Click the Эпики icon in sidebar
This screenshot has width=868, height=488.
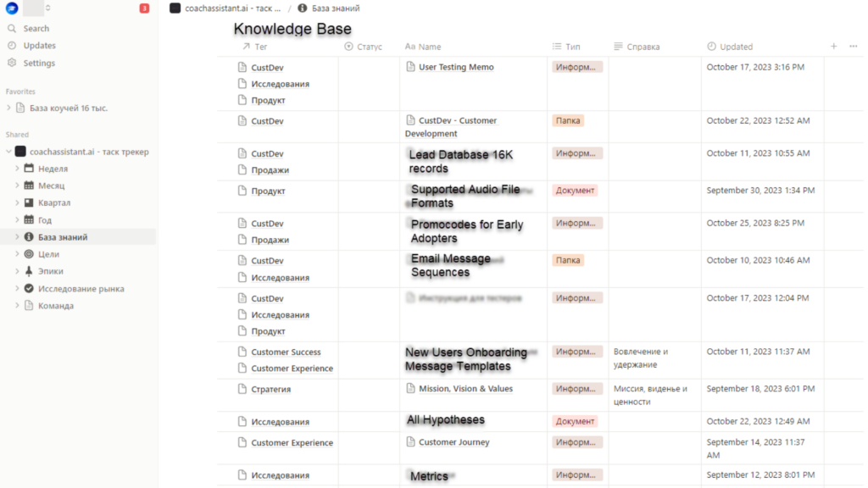coord(29,271)
